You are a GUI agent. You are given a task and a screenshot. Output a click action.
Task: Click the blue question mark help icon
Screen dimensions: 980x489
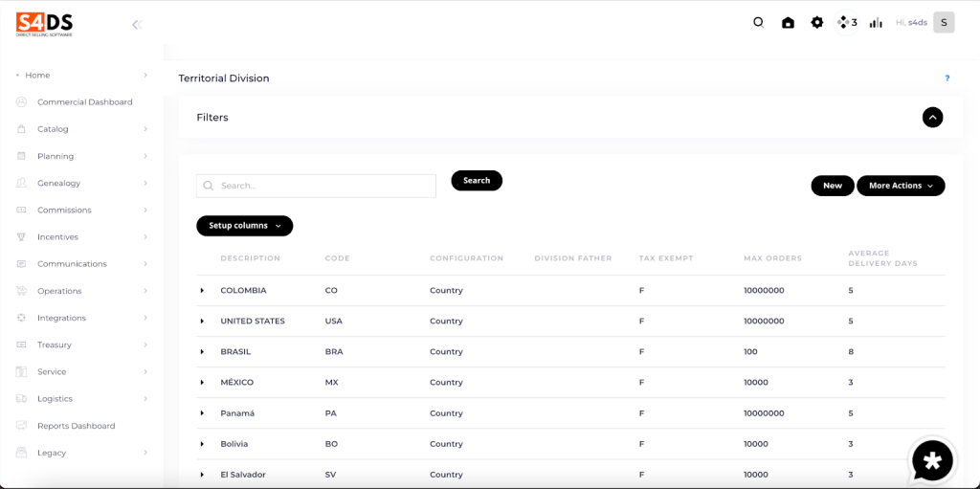[x=947, y=78]
